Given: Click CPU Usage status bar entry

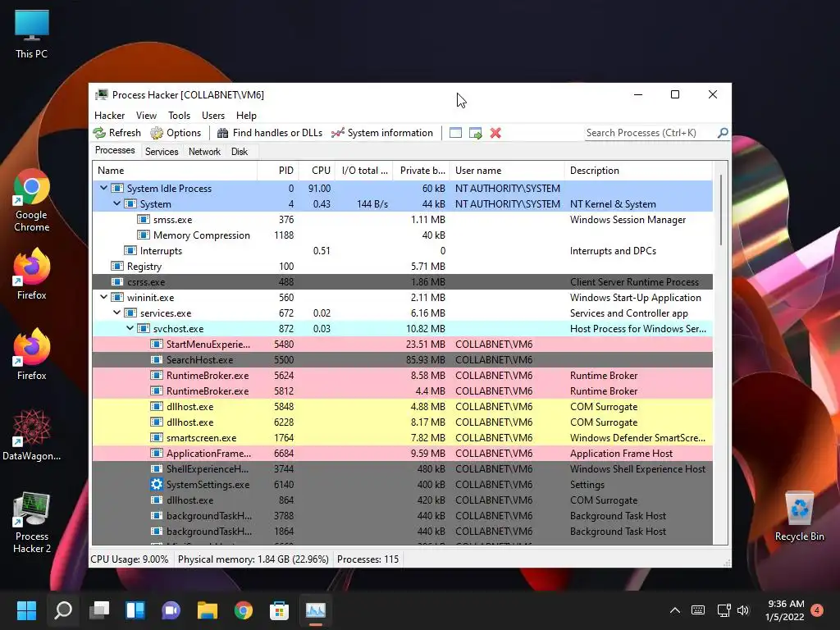Looking at the screenshot, I should pyautogui.click(x=130, y=559).
